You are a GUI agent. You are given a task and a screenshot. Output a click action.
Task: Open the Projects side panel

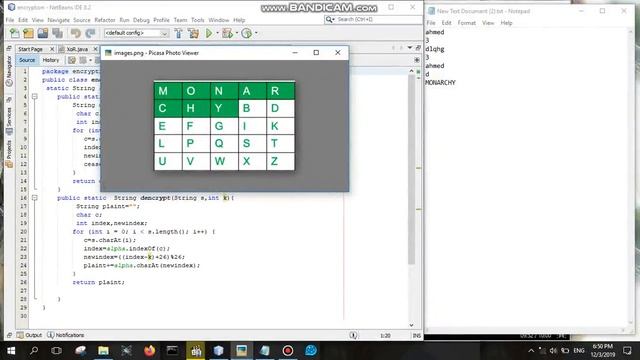[x=9, y=154]
